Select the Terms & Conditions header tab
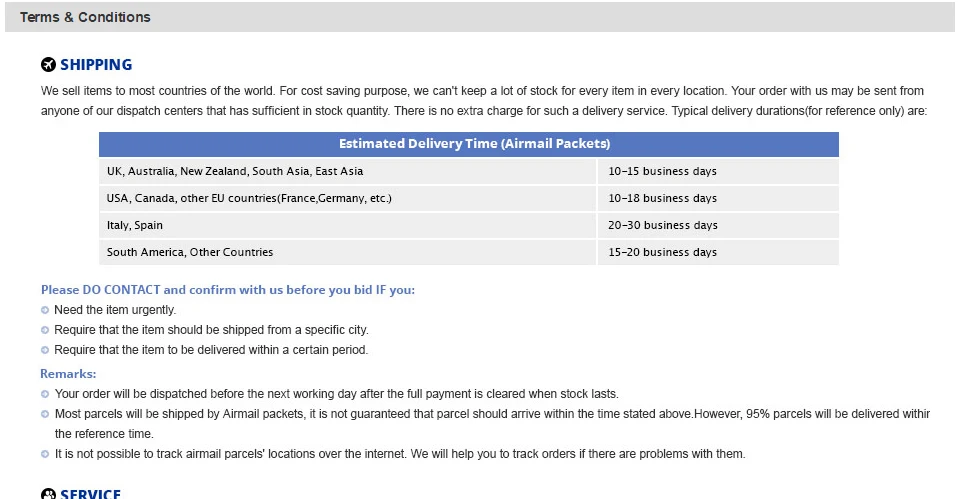958x499 pixels. [x=85, y=17]
